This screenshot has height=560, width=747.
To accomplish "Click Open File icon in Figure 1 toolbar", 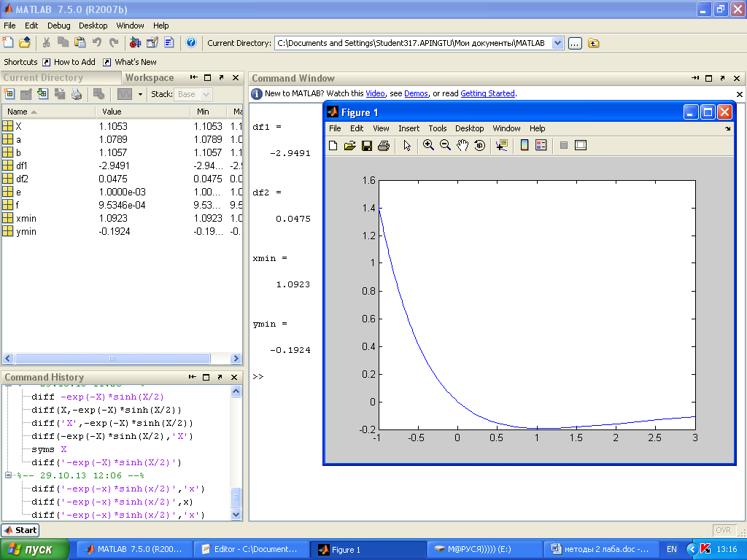I will tap(349, 145).
